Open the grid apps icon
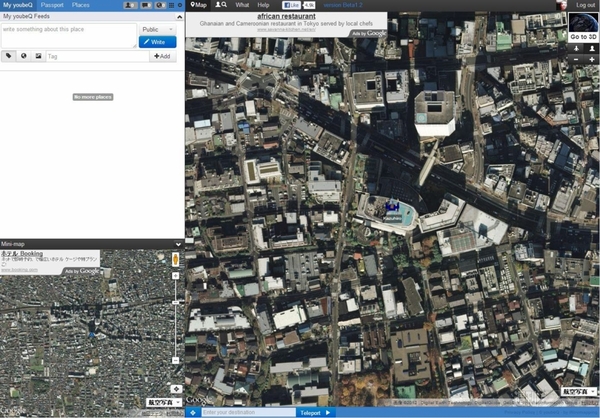Image resolution: width=600 pixels, height=418 pixels. tap(171, 5)
